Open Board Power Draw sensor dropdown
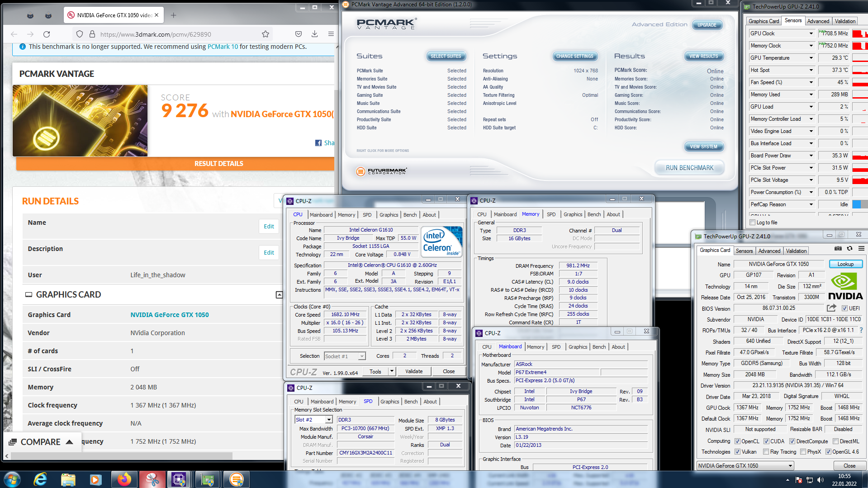This screenshot has height=488, width=868. coord(811,156)
